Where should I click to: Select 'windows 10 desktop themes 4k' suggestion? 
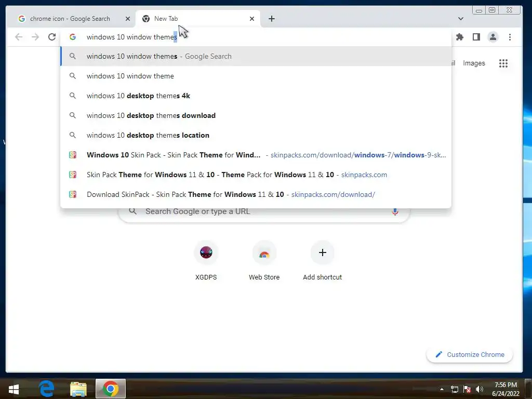pos(256,96)
